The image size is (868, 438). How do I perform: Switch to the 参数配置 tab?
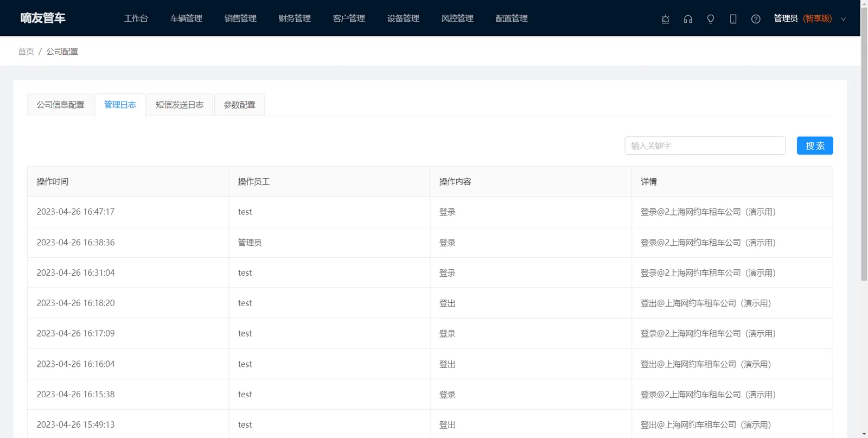239,105
